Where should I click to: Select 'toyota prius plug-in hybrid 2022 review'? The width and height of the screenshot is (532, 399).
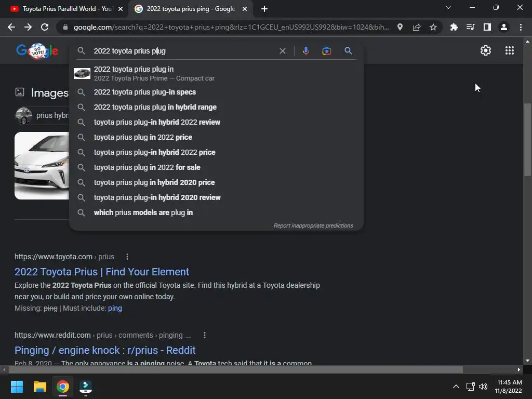point(217,122)
